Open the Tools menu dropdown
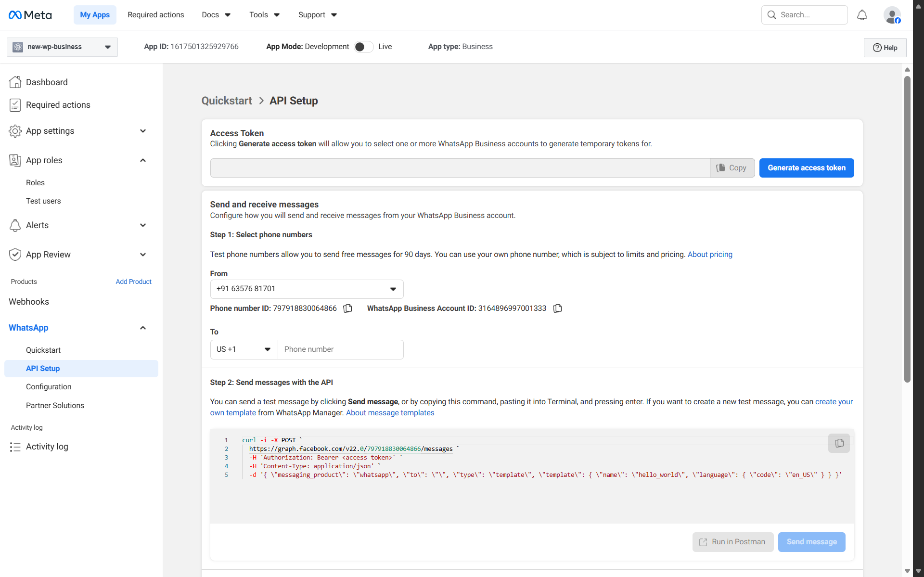The image size is (924, 577). coord(264,15)
